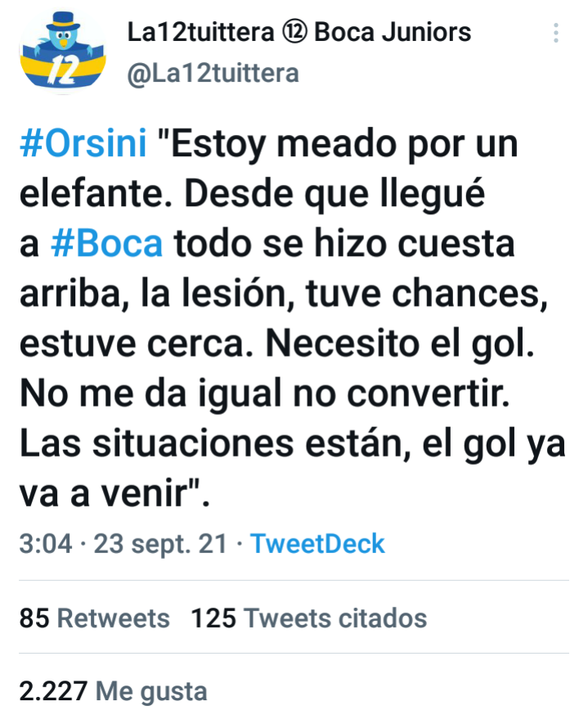Click the 125 quoted tweets count
Screen dimensions: 588x724
213,618
